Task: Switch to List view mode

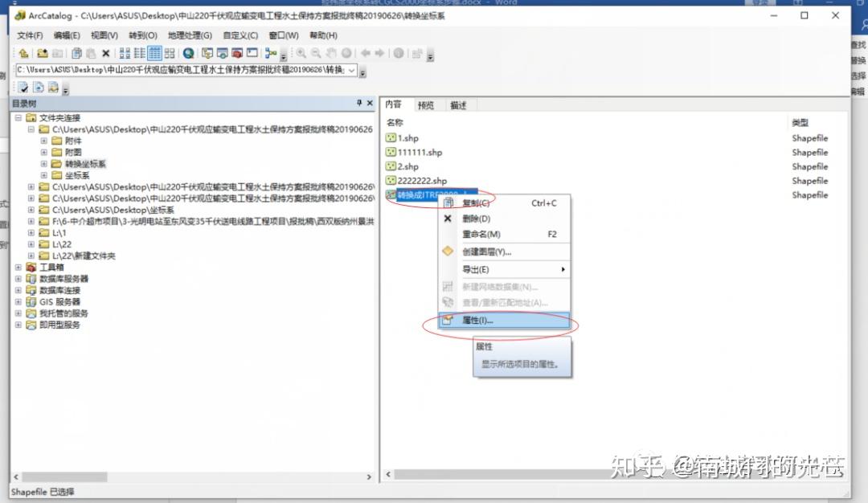Action: point(140,53)
